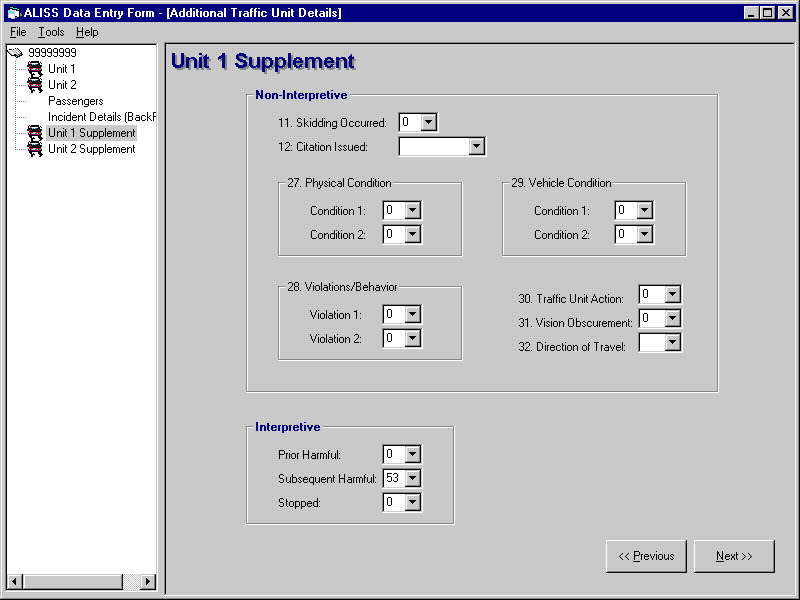Open Prior Harmful dropdown
This screenshot has width=800, height=600.
413,454
